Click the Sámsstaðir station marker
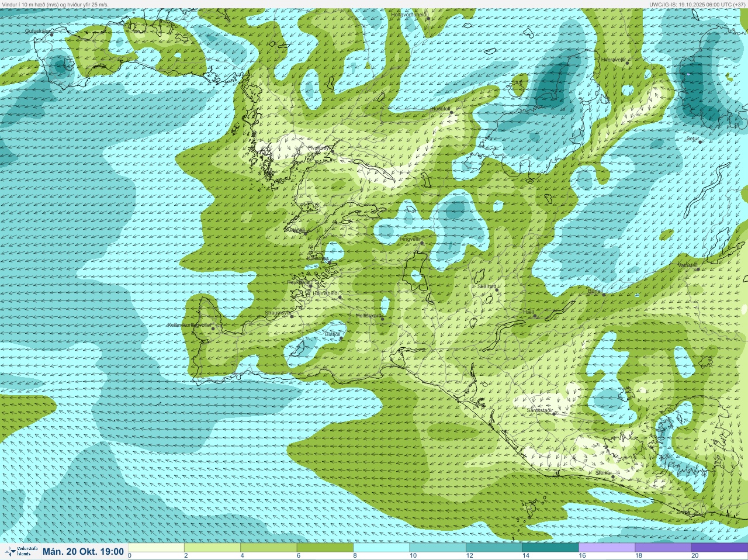Image resolution: width=748 pixels, height=560 pixels. [554, 413]
